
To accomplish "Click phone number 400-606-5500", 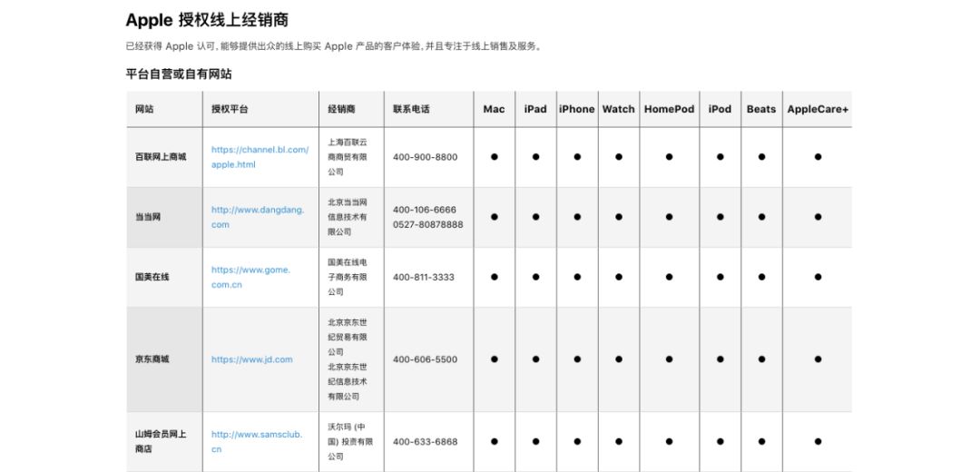I will [425, 359].
